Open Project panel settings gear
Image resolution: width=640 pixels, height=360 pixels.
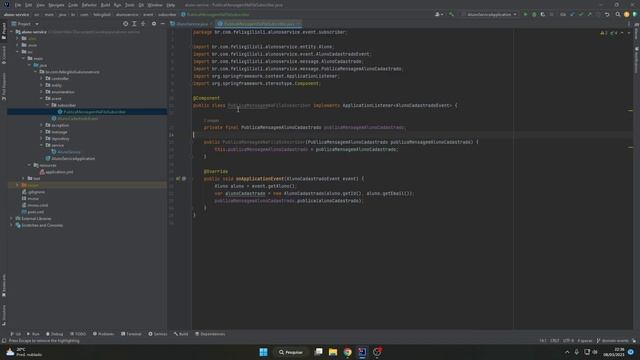154,24
